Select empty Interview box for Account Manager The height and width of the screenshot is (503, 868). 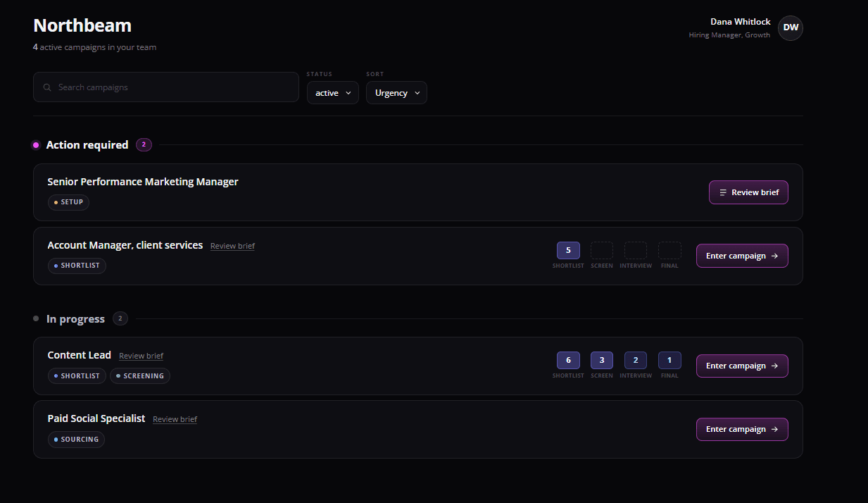tap(636, 250)
